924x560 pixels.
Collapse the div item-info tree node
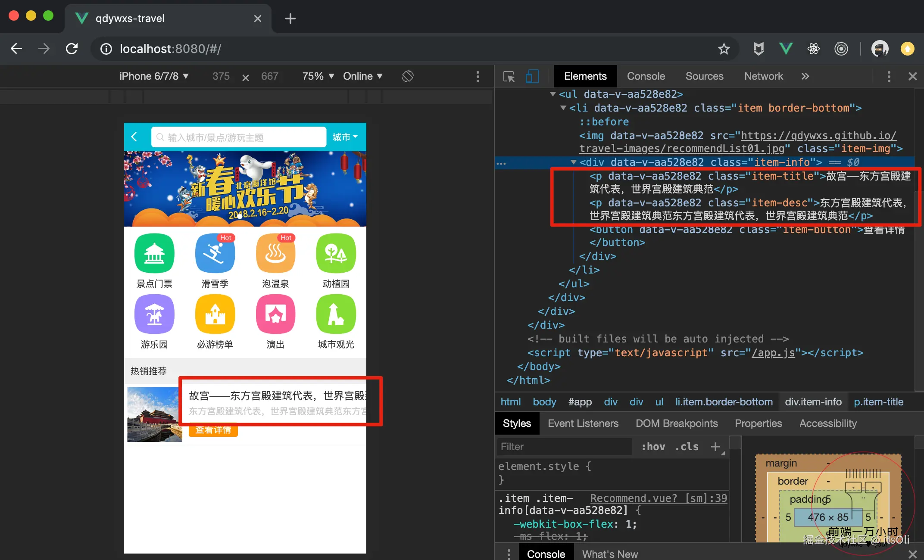(x=574, y=162)
